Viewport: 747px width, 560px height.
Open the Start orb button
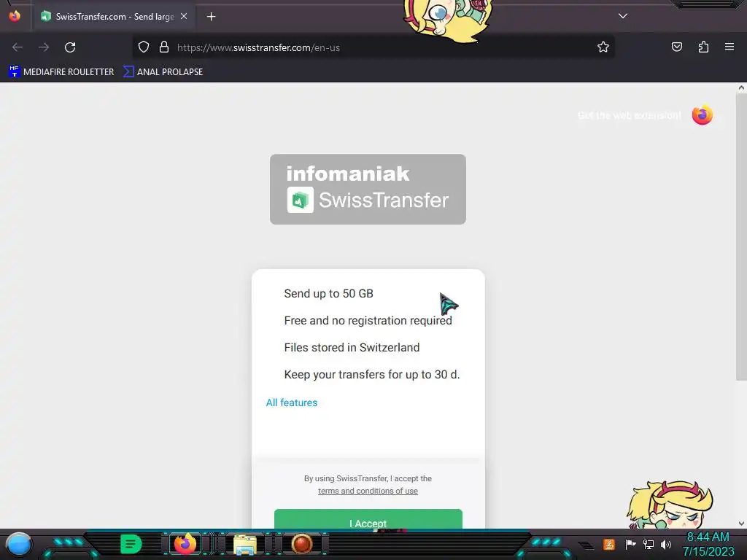18,544
